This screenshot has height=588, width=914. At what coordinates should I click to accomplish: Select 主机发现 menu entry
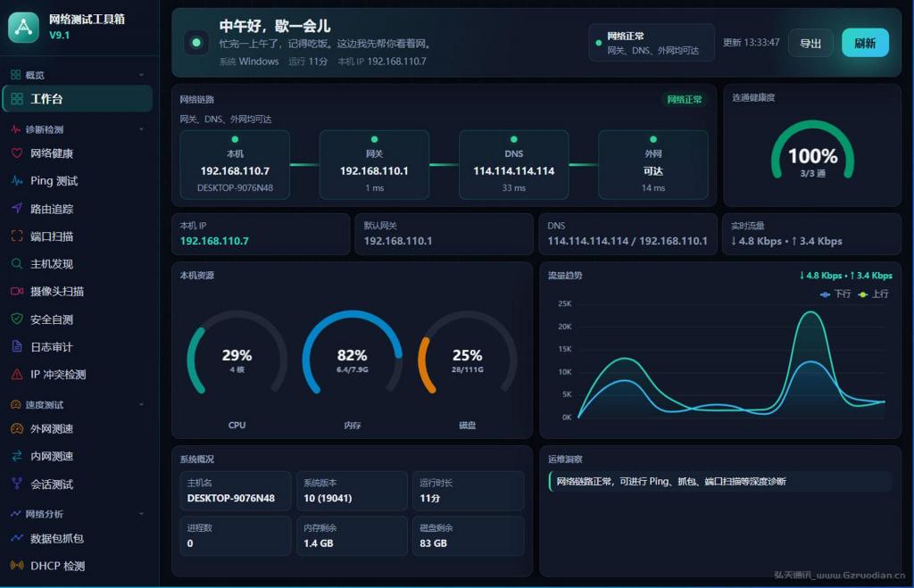(78, 264)
